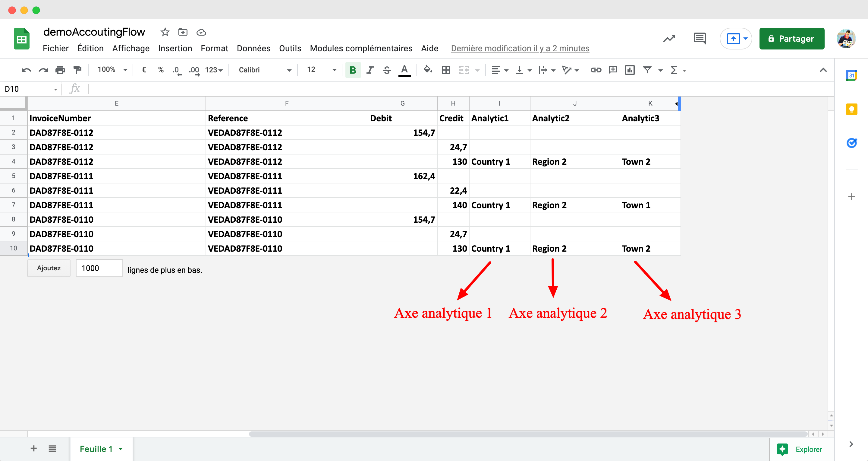The height and width of the screenshot is (461, 868).
Task: Click the 1000 rows count field
Action: [99, 268]
